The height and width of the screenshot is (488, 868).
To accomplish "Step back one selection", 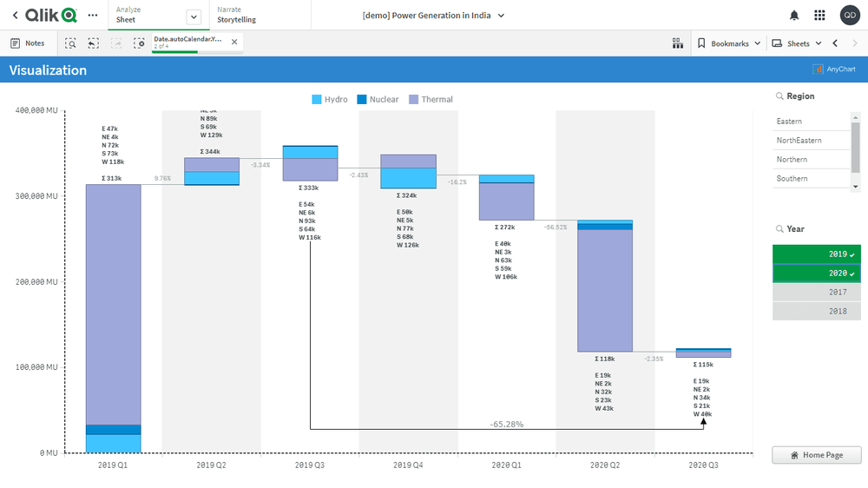I will pos(94,43).
